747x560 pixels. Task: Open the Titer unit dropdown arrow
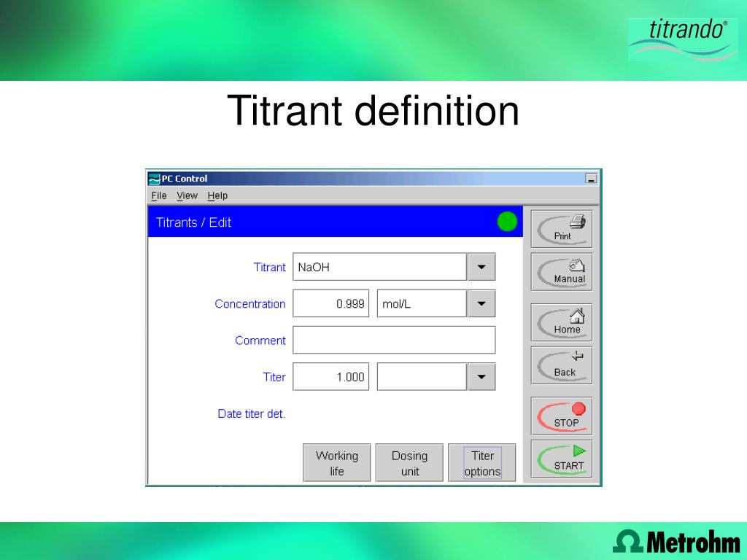tap(481, 377)
